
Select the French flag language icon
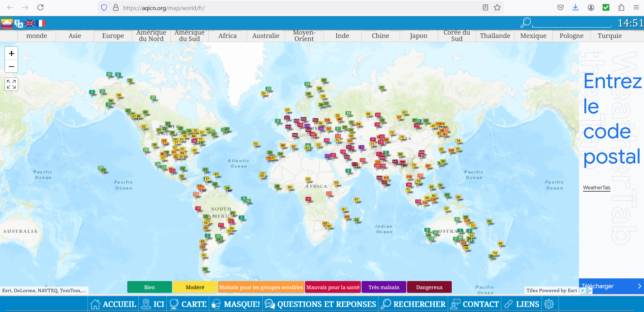coord(41,23)
